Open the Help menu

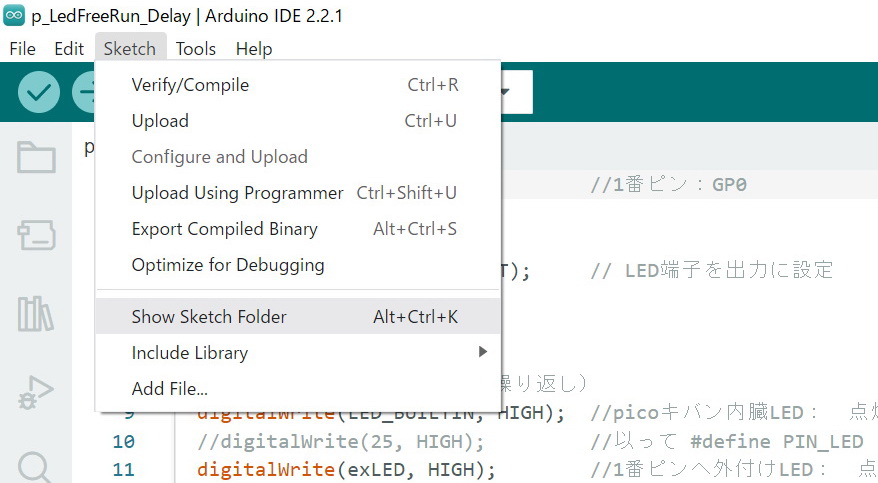click(x=254, y=49)
